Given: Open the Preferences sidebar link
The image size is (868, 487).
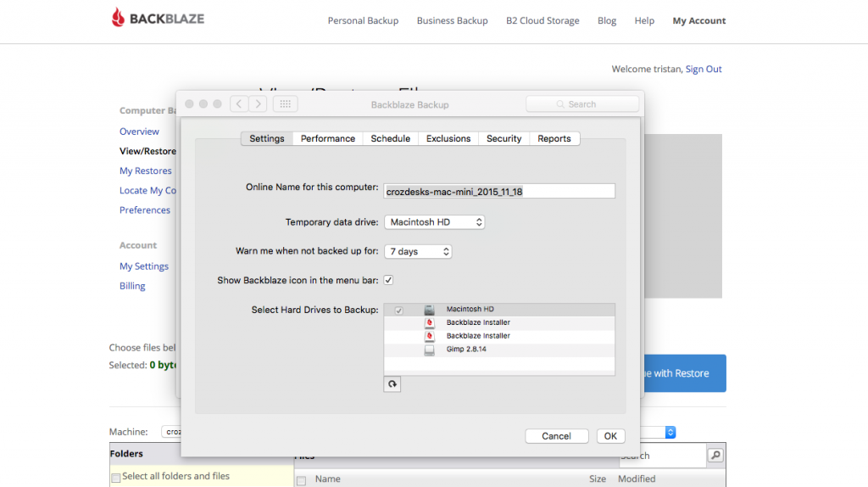Looking at the screenshot, I should click(x=145, y=210).
